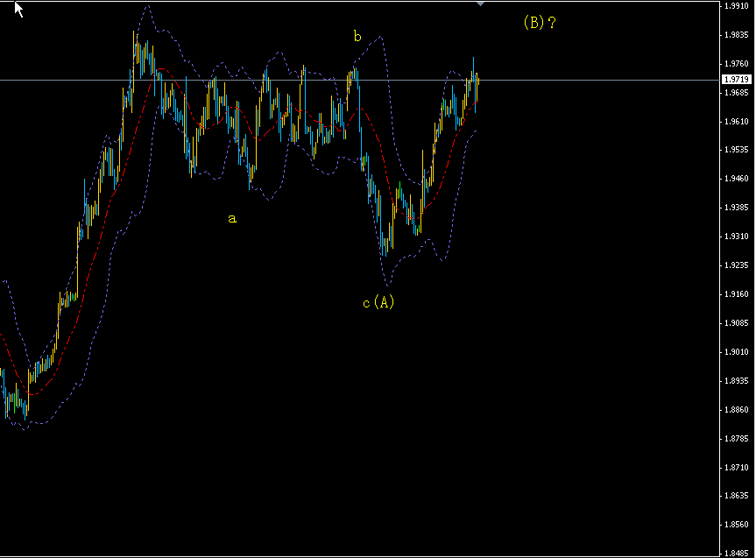Click price scale value 1.9685
The image size is (756, 558).
pyautogui.click(x=737, y=92)
